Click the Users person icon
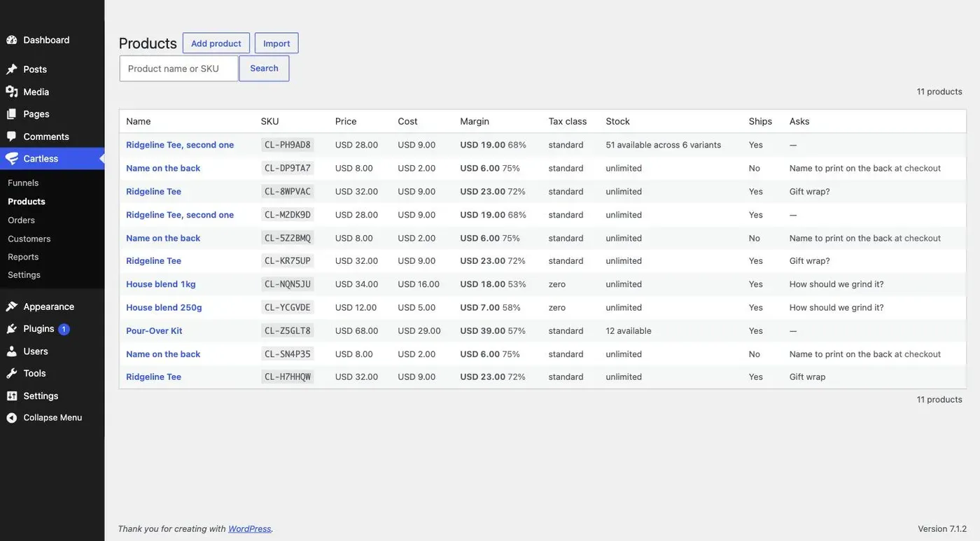 coord(12,351)
